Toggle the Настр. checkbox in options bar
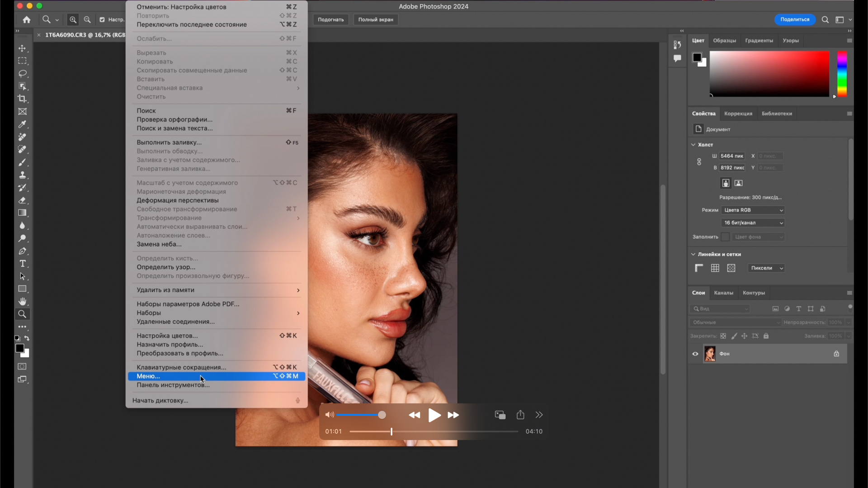868x488 pixels. (102, 19)
